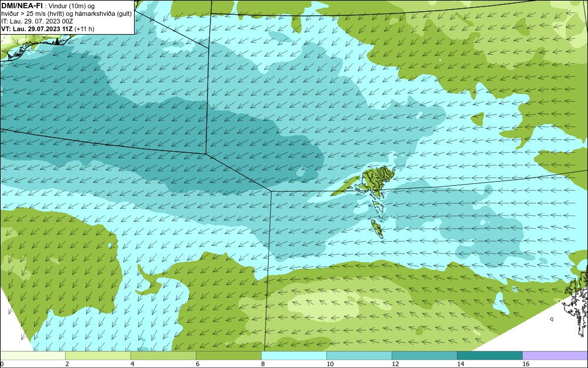This screenshot has width=588, height=368.
Task: Click the southernmost Faroe island, Suðuroy
Action: click(x=376, y=229)
